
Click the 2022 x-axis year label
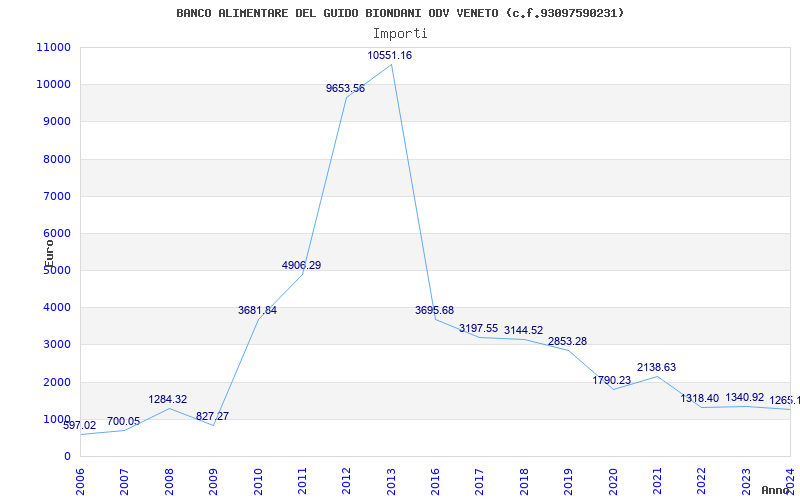point(702,482)
